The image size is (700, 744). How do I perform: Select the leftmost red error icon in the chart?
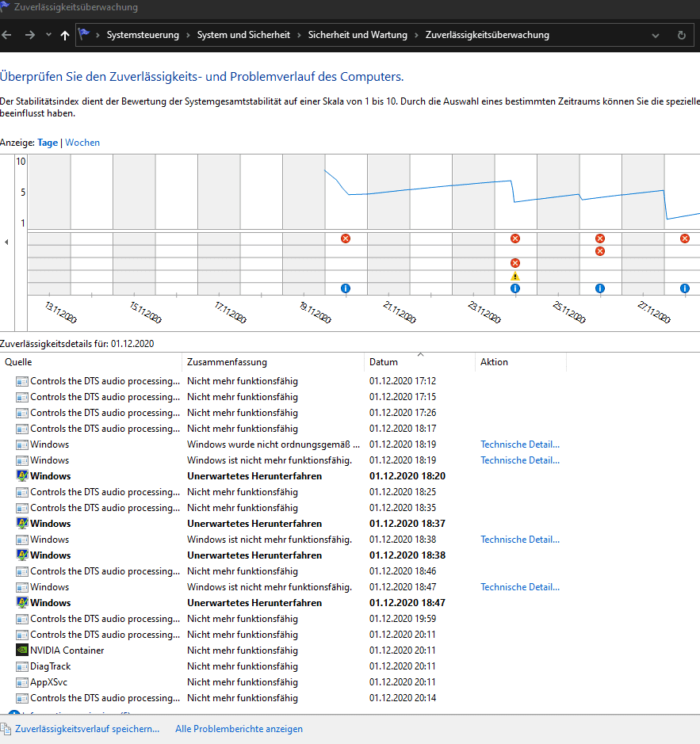[346, 238]
